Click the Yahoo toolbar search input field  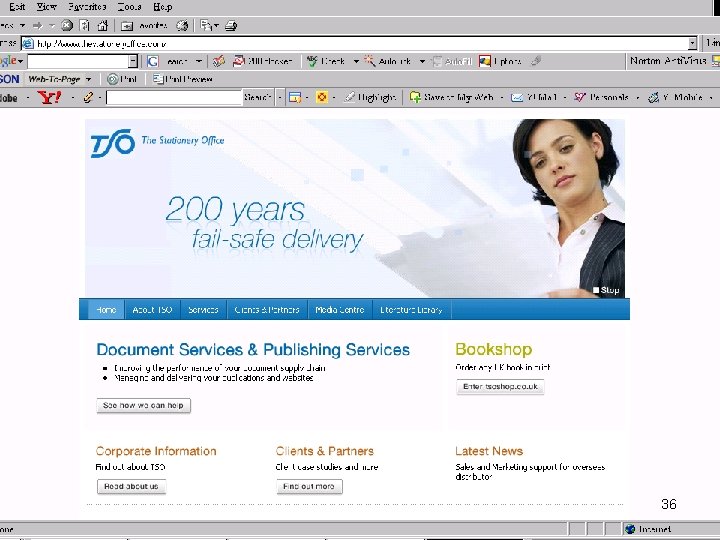(x=174, y=97)
